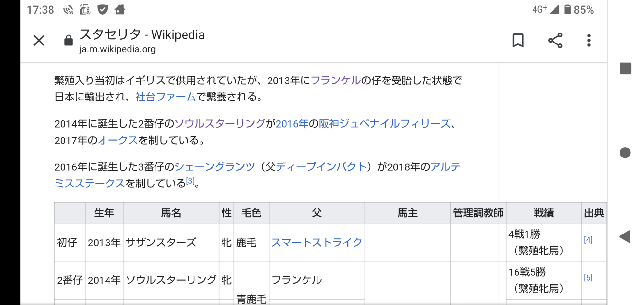
Task: Open the フランケル link
Action: coord(336,80)
